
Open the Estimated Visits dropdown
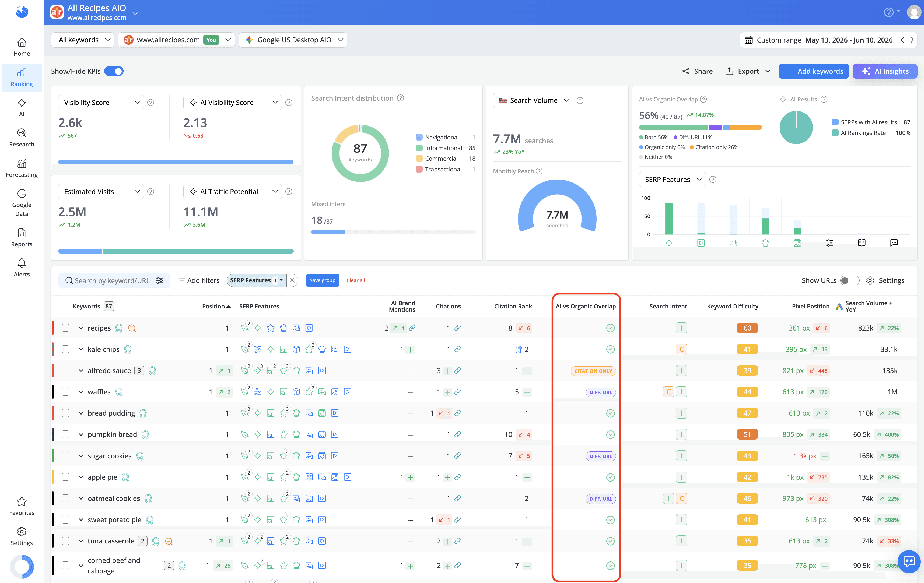point(101,191)
